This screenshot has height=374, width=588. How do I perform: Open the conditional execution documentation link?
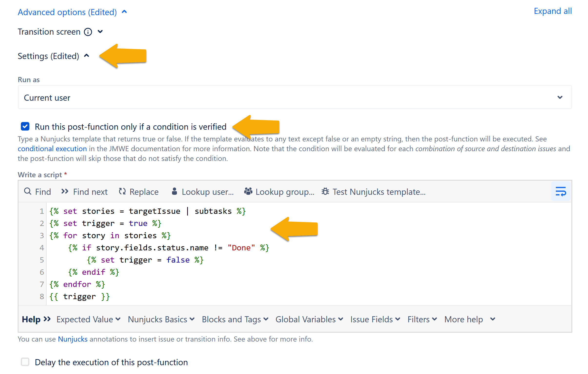point(52,148)
